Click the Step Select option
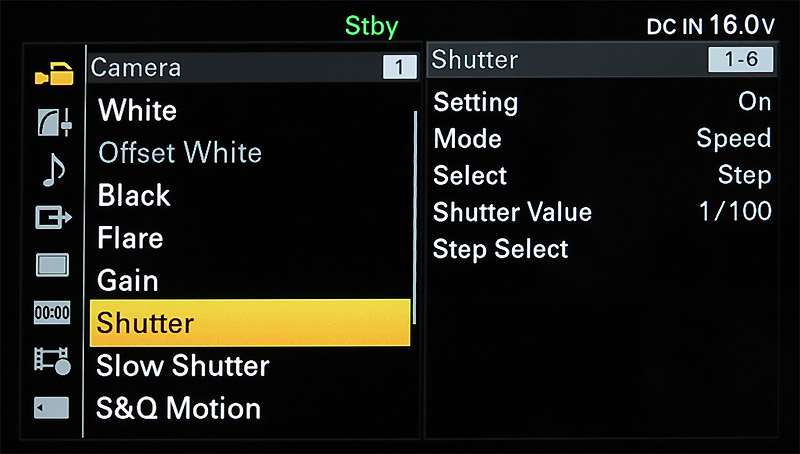800x454 pixels. pyautogui.click(x=500, y=249)
